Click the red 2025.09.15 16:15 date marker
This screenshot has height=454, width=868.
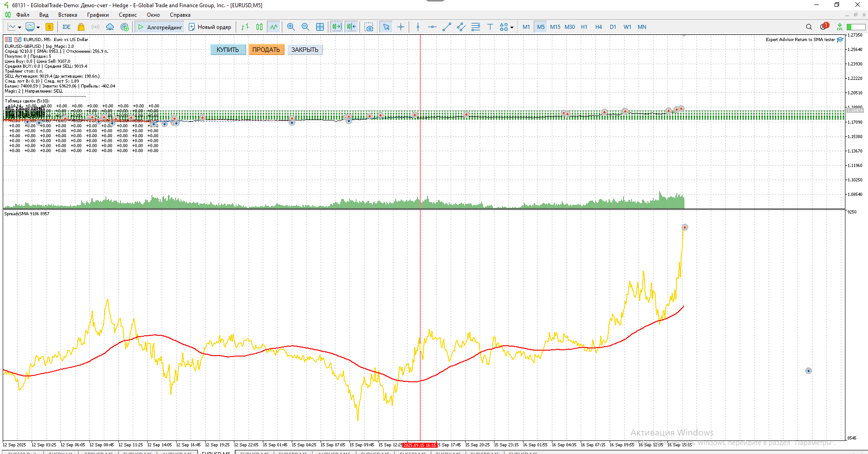pyautogui.click(x=420, y=445)
